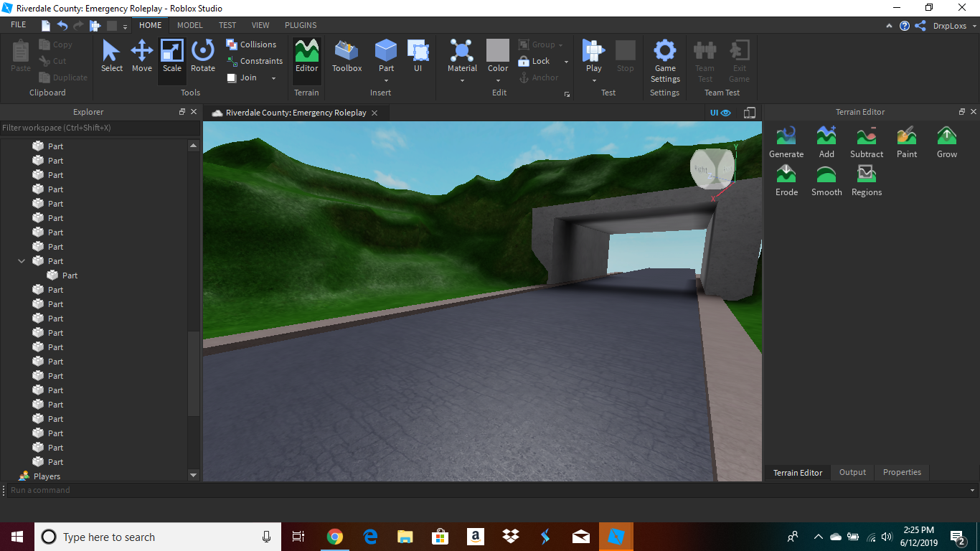This screenshot has height=551, width=980.
Task: Open the FILE menu
Action: [18, 25]
